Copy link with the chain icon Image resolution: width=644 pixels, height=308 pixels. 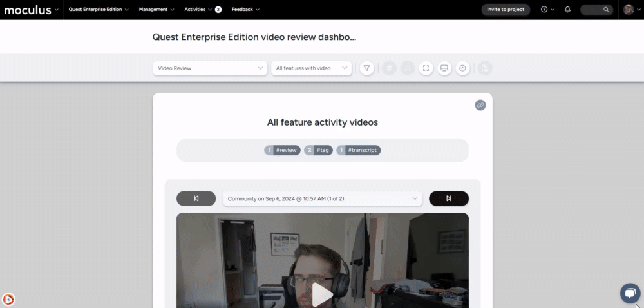(480, 105)
